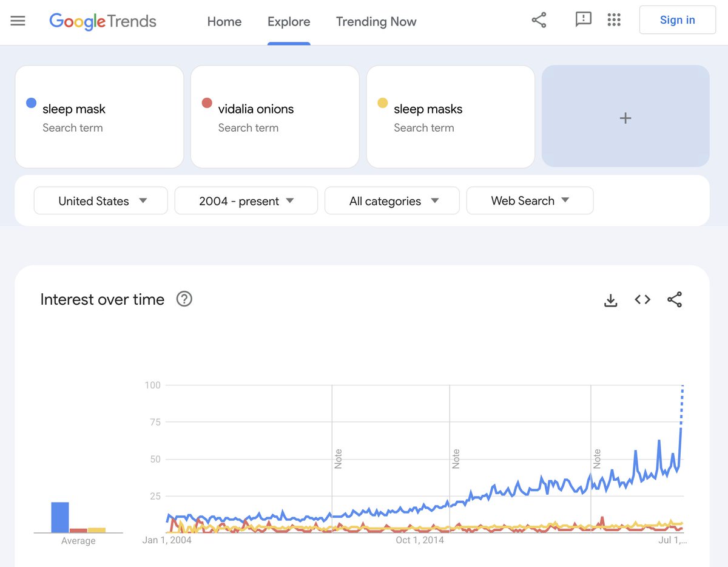Click the 'Interest over time' heading
This screenshot has height=567, width=728.
pyautogui.click(x=103, y=299)
